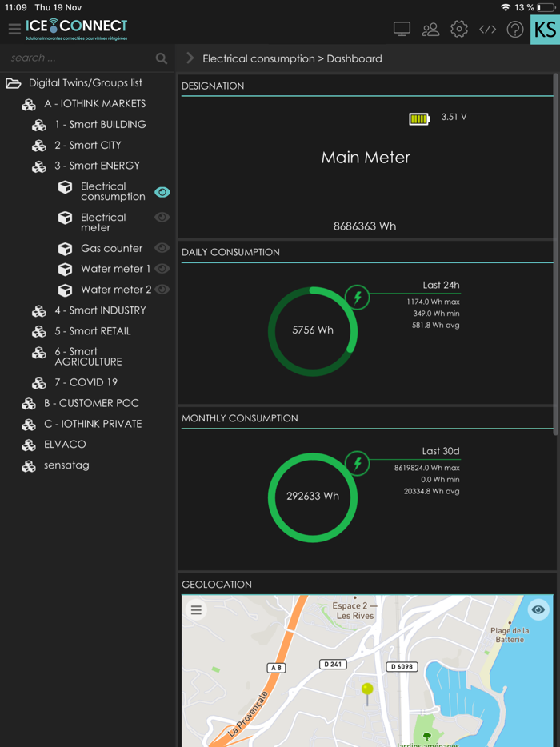560x747 pixels.
Task: Select the sensatag group label
Action: point(66,465)
